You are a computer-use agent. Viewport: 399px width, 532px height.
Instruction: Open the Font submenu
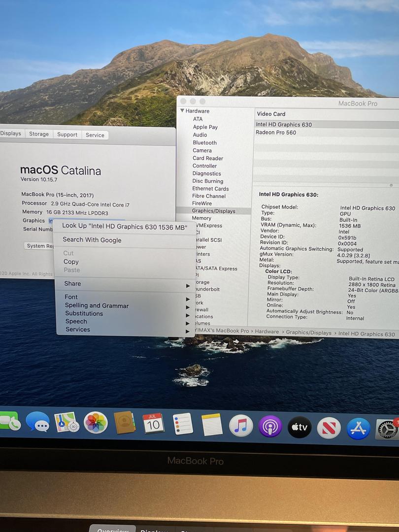coord(126,297)
